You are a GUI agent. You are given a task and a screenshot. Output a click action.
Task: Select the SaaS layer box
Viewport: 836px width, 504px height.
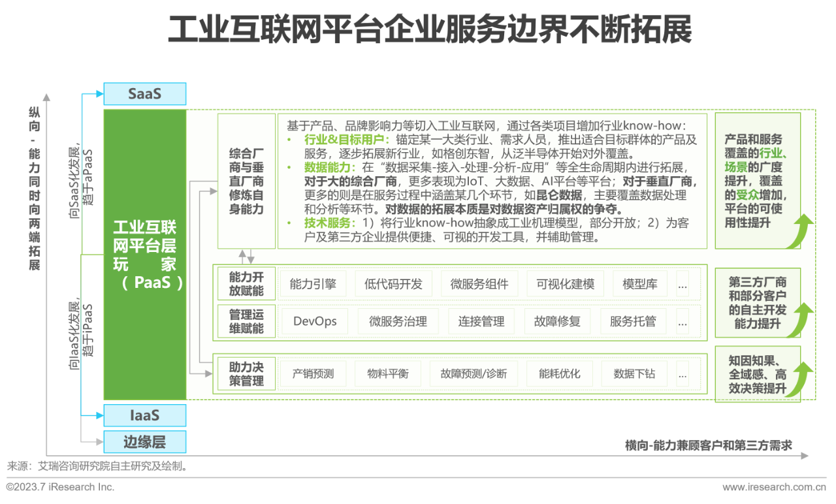pos(144,94)
